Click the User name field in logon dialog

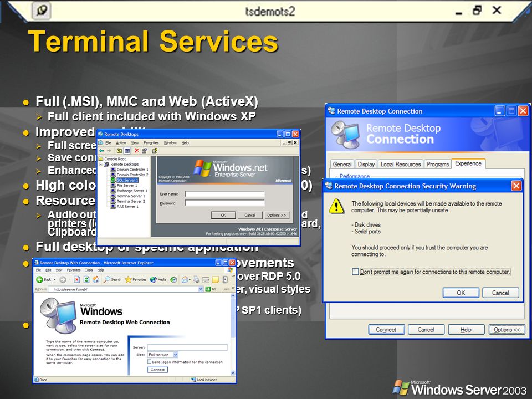pyautogui.click(x=224, y=194)
